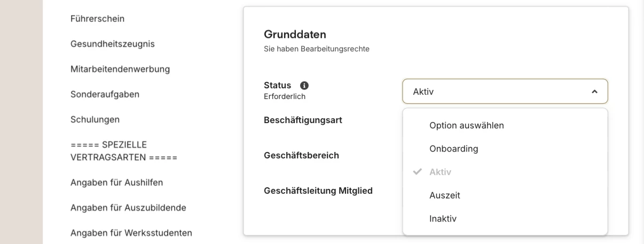Viewport: 644px width, 244px height.
Task: Click the Beschäftigungsart field label
Action: [x=303, y=120]
